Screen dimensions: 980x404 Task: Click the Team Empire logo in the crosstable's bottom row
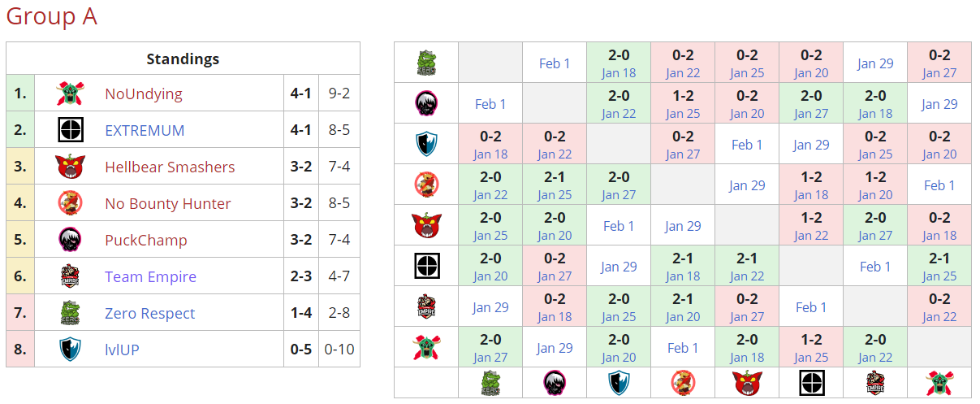875,383
